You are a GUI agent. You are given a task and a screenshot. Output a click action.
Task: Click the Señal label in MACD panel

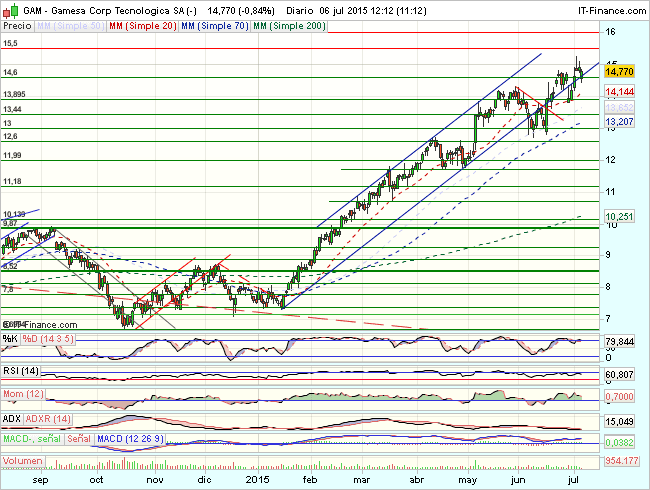click(79, 439)
